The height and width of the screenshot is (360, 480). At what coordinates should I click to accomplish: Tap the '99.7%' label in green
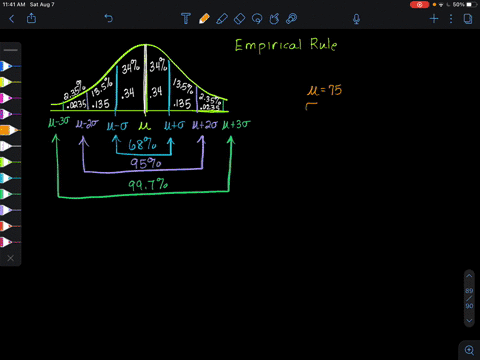pos(148,184)
